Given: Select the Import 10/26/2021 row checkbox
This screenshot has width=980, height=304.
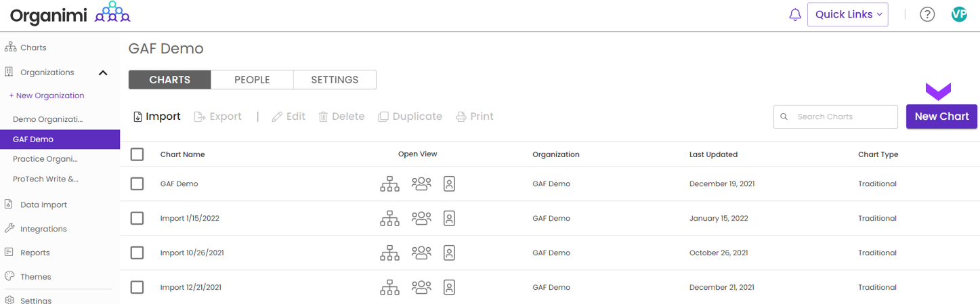Looking at the screenshot, I should [x=137, y=253].
